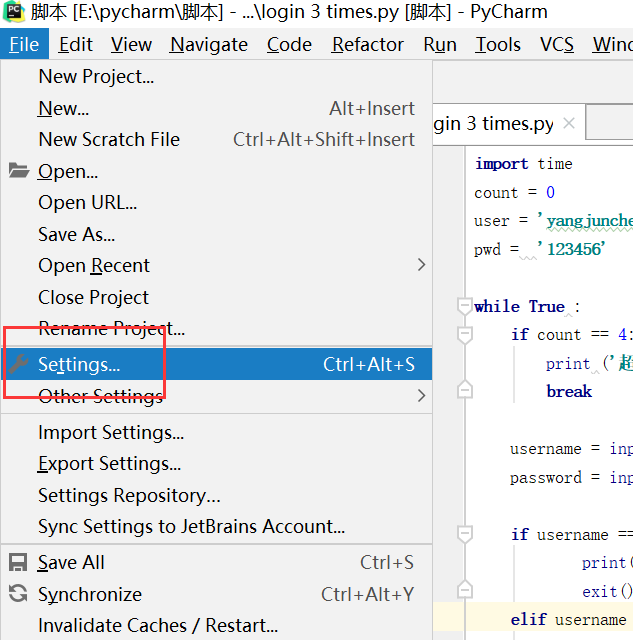Expand the Open Recent submenu arrow
Screen dimensions: 633x640
coord(422,265)
